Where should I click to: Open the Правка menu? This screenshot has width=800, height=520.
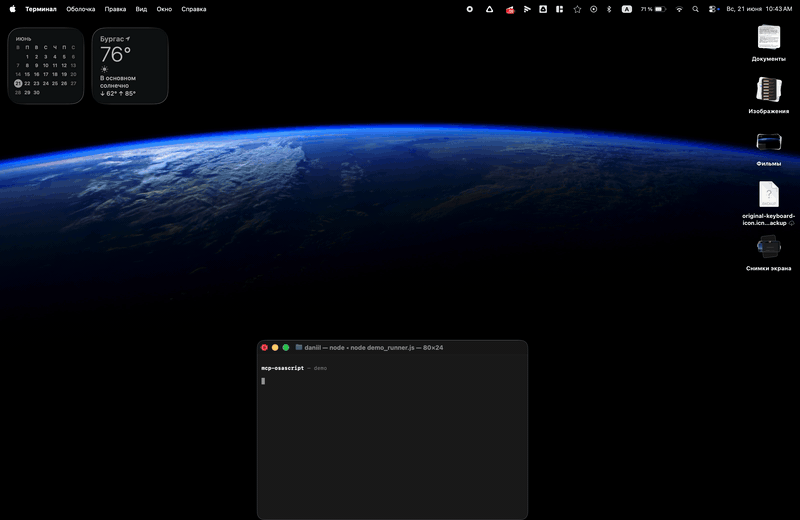point(115,9)
